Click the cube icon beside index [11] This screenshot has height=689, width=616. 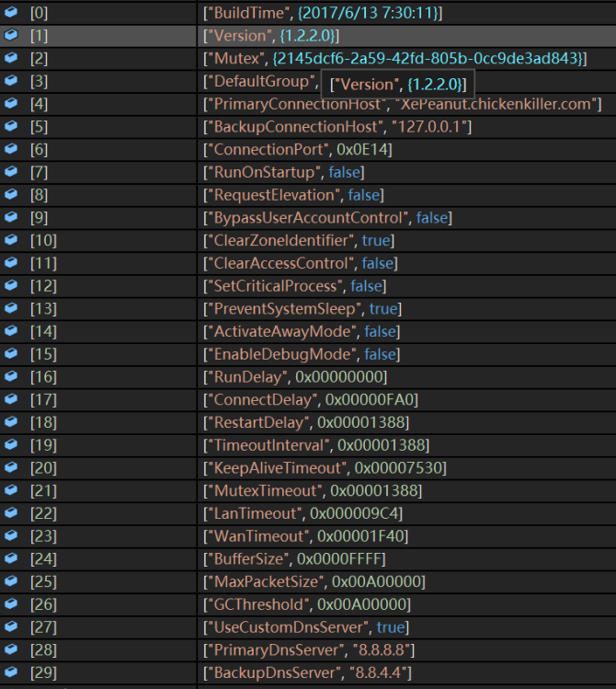tap(11, 263)
